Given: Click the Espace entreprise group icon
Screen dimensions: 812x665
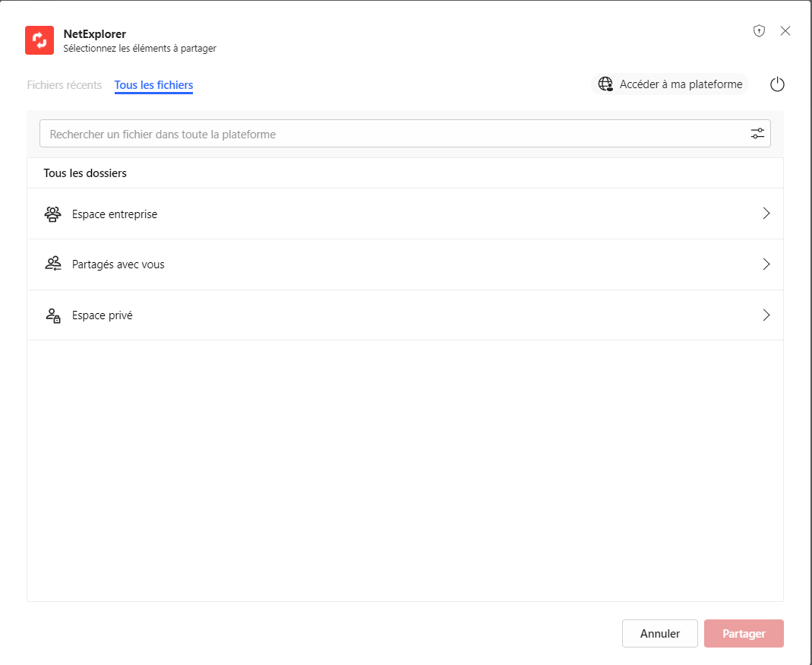Looking at the screenshot, I should (52, 214).
